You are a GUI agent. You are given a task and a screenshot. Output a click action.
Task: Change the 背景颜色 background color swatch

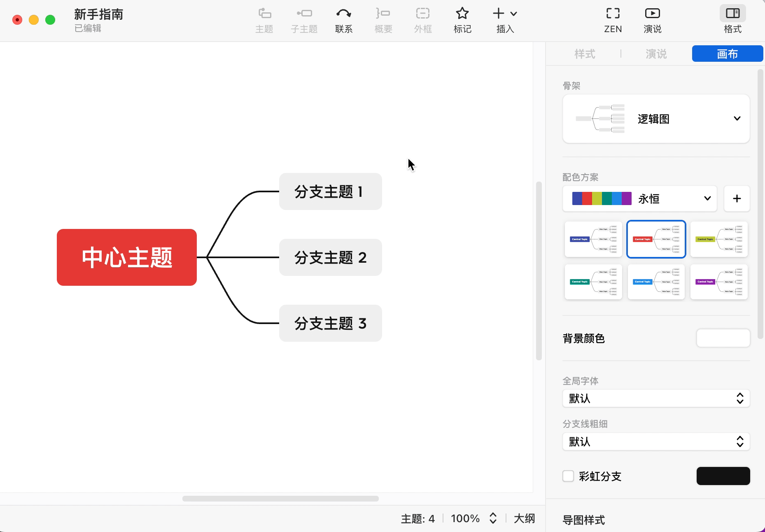(x=723, y=338)
